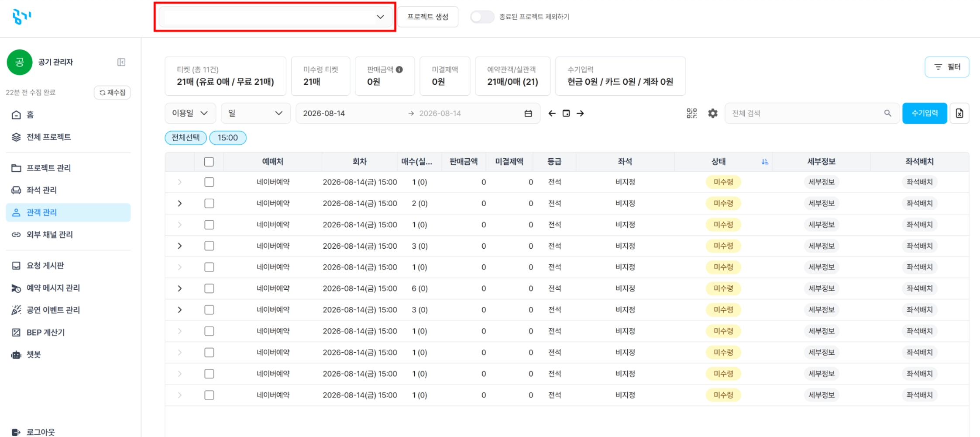Toggle 종료된 프로젝트 제외하기 switch
This screenshot has height=437, width=980.
(482, 17)
